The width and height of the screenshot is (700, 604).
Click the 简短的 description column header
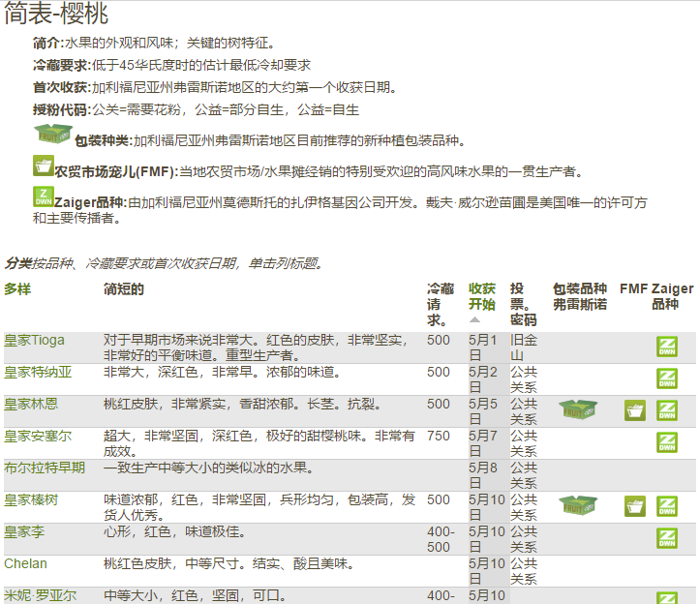(x=124, y=289)
